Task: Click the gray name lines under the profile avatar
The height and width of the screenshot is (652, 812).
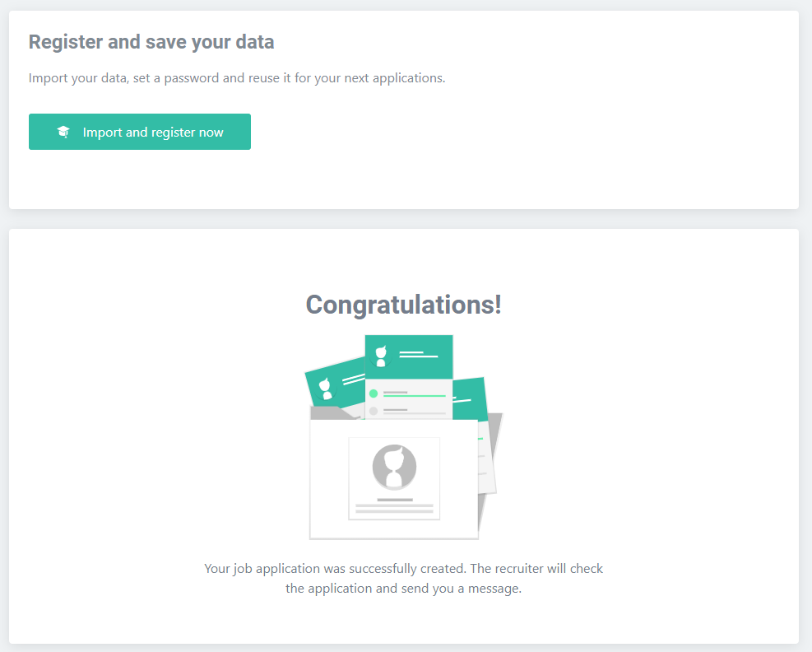Action: (x=394, y=505)
